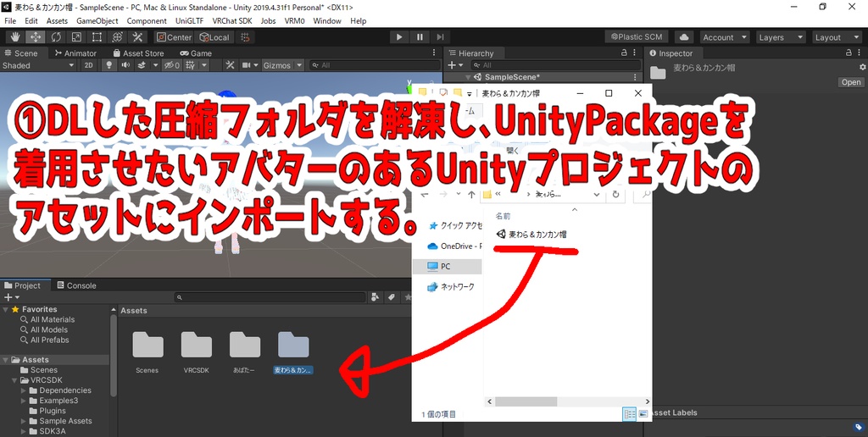868x437 pixels.
Task: Open the Layout dropdown
Action: [836, 37]
